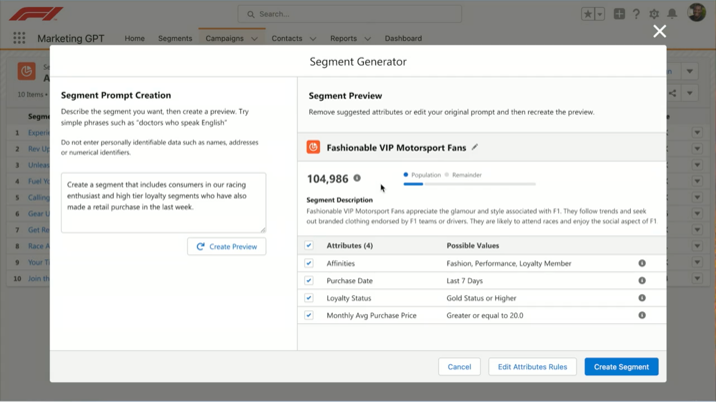Open the Dashboard tab
Image resolution: width=716 pixels, height=402 pixels.
(x=403, y=38)
